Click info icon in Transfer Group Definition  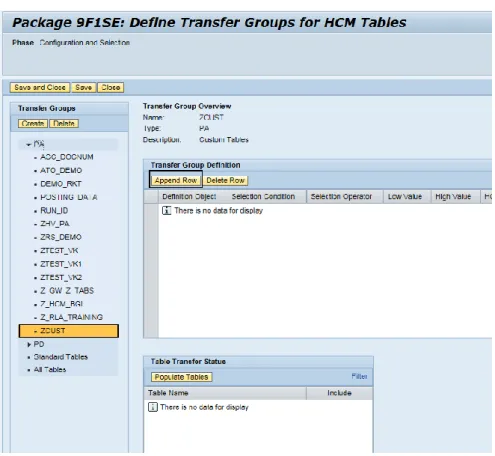point(166,211)
